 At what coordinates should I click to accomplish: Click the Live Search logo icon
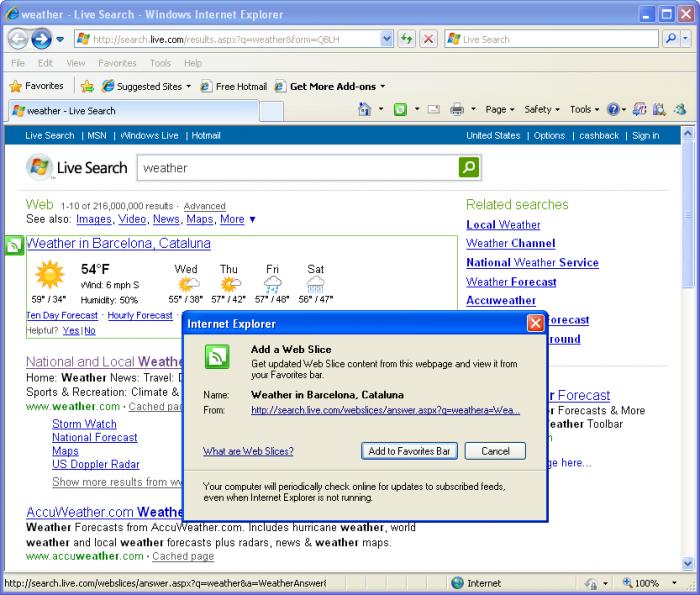39,167
